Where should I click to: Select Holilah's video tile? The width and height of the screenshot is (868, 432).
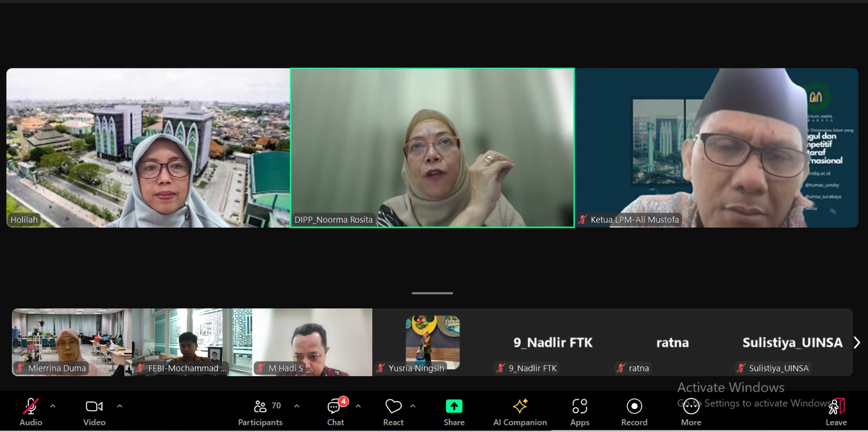148,147
